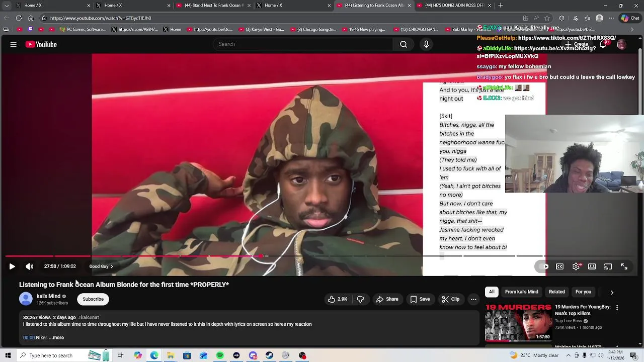The image size is (644, 362).
Task: Subscribe to kai's Mind channel
Action: pos(93,299)
